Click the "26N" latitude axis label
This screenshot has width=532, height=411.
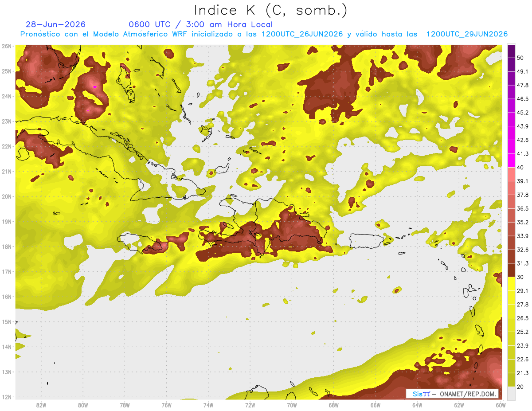click(x=6, y=46)
